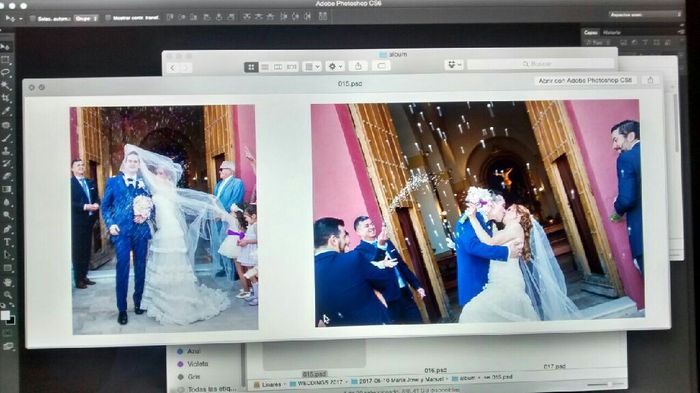Click album folder in the path bar
The width and height of the screenshot is (700, 393).
(463, 378)
